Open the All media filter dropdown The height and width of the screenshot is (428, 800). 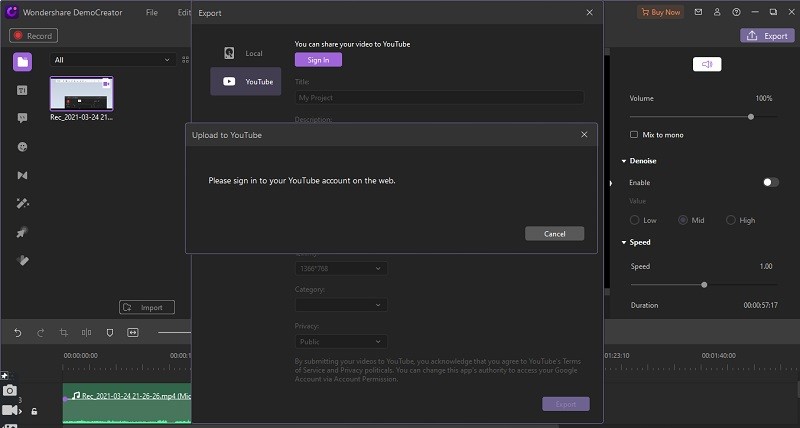coord(113,60)
